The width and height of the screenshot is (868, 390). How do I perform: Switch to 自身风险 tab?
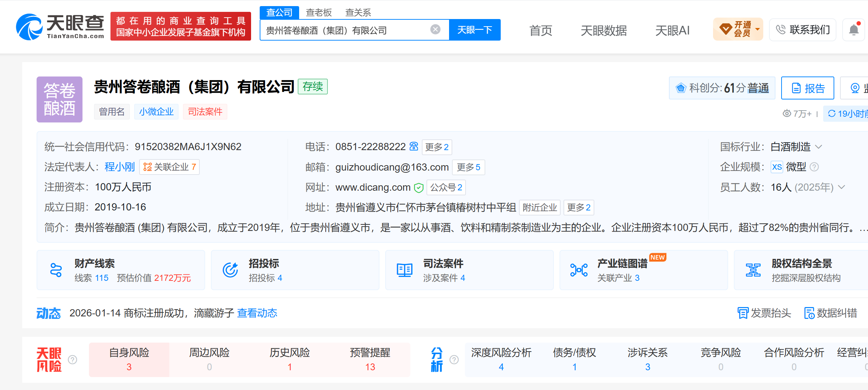pos(129,359)
